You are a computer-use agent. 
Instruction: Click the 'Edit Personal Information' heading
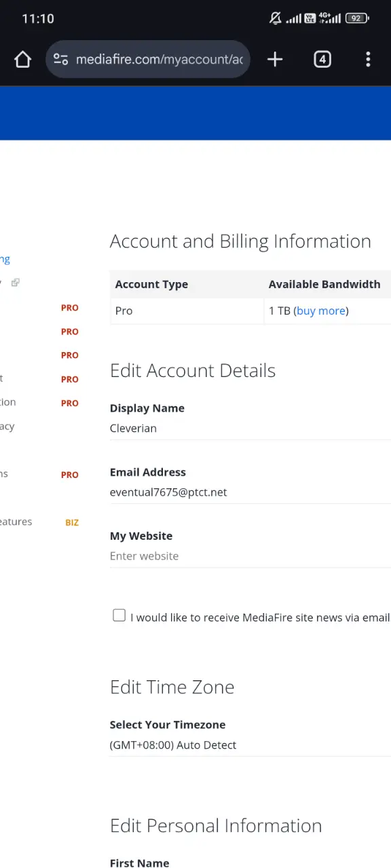pos(216,826)
